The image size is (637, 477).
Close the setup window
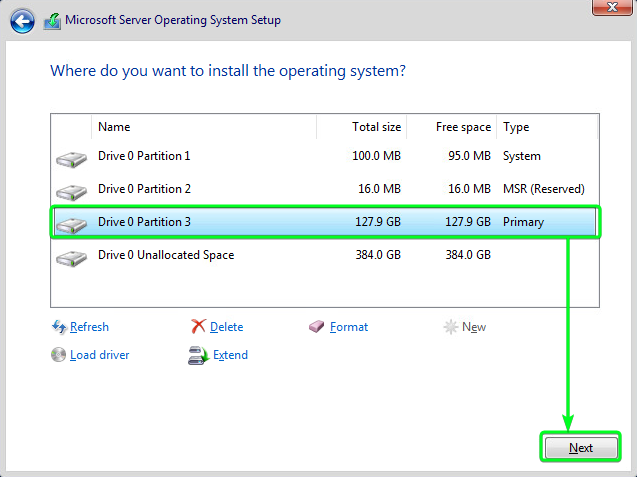pyautogui.click(x=612, y=7)
